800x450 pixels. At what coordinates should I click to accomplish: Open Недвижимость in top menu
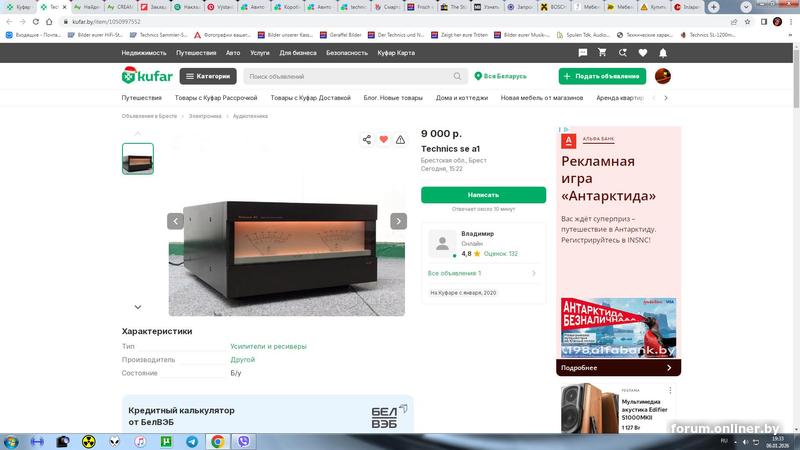(x=144, y=53)
